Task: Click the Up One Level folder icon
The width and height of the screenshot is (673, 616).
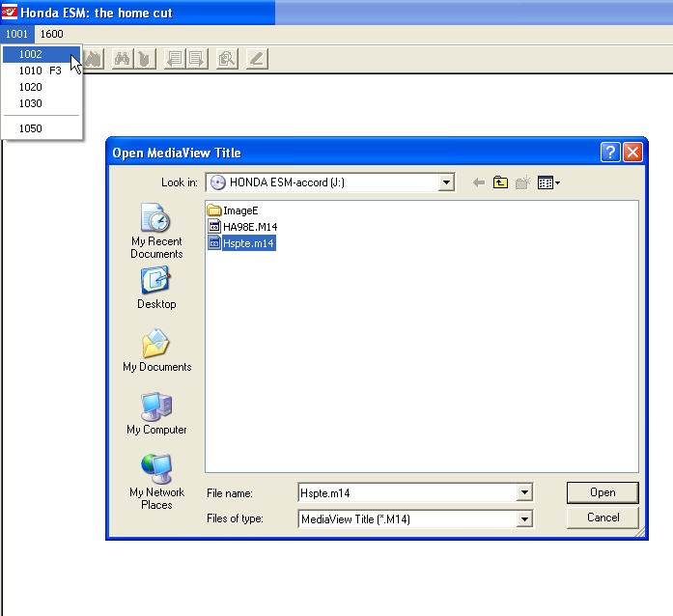Action: point(500,182)
